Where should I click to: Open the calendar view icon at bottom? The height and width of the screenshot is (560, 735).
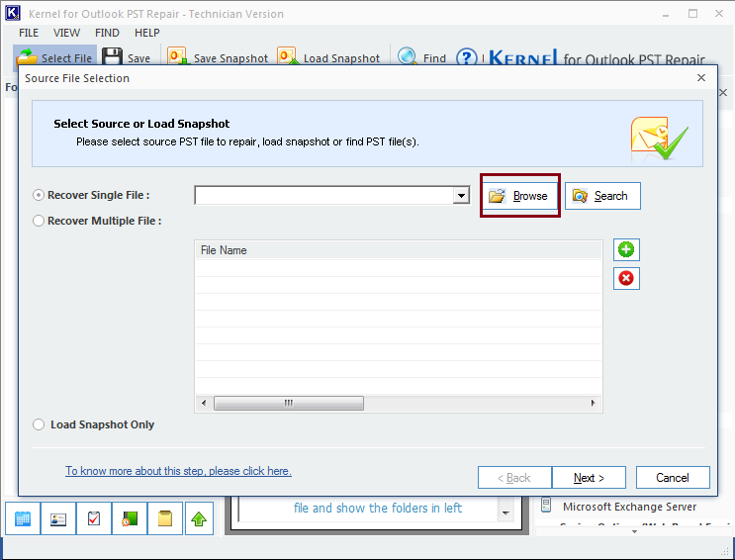[23, 518]
